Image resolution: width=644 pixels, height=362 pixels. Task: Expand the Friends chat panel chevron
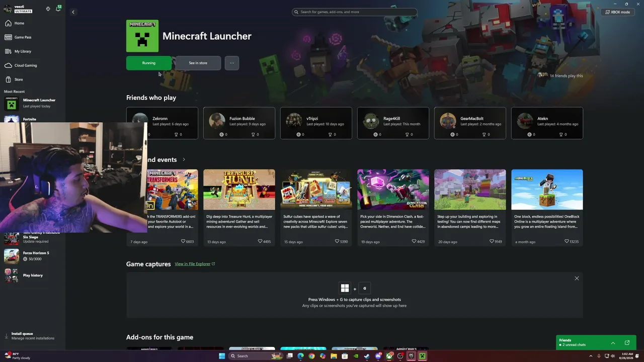613,343
